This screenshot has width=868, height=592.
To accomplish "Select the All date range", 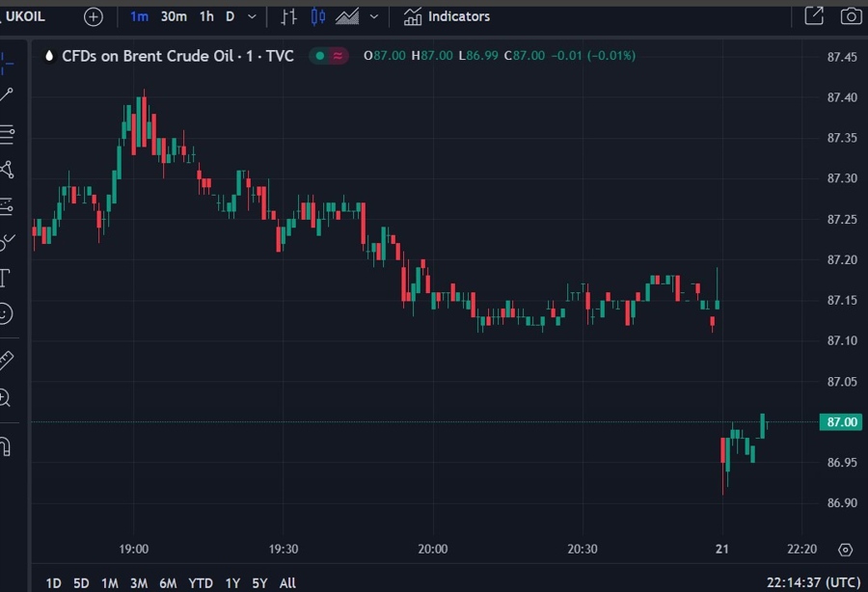I will 286,583.
